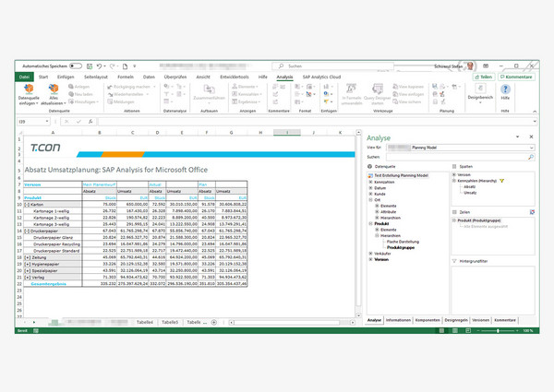Switch to Informationen tab in Analyse panel

pos(398,320)
